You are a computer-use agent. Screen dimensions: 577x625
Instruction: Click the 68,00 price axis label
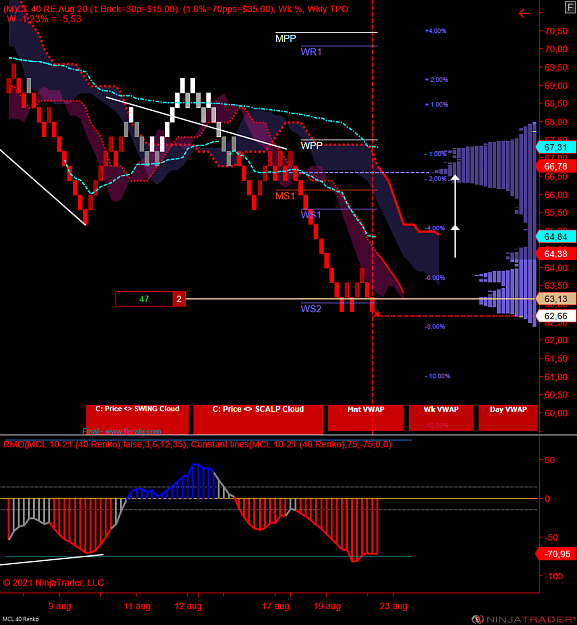[556, 122]
